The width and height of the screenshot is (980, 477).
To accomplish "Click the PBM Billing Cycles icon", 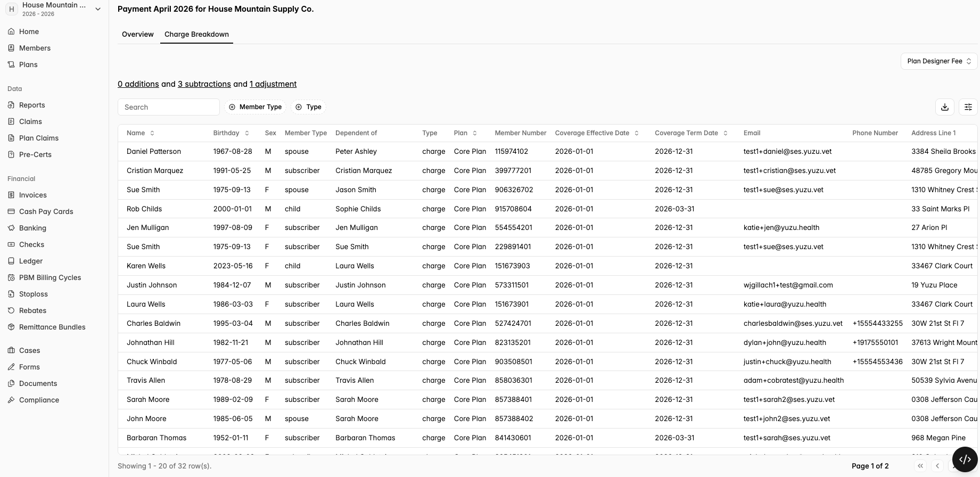I will pos(11,277).
